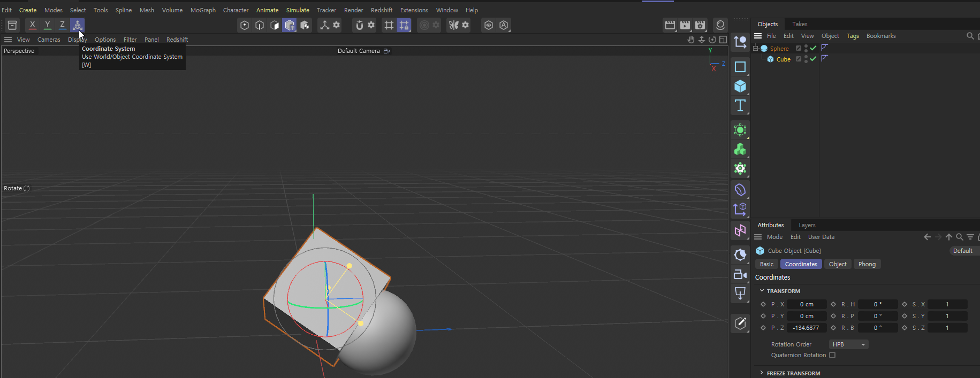Image resolution: width=980 pixels, height=378 pixels.
Task: Add a Cube primitive from the side palette
Action: point(740,86)
